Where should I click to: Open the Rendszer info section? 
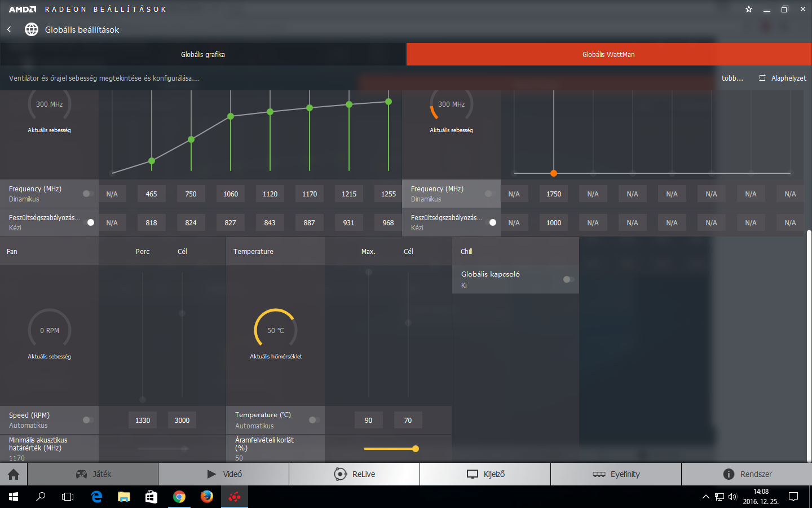tap(747, 474)
